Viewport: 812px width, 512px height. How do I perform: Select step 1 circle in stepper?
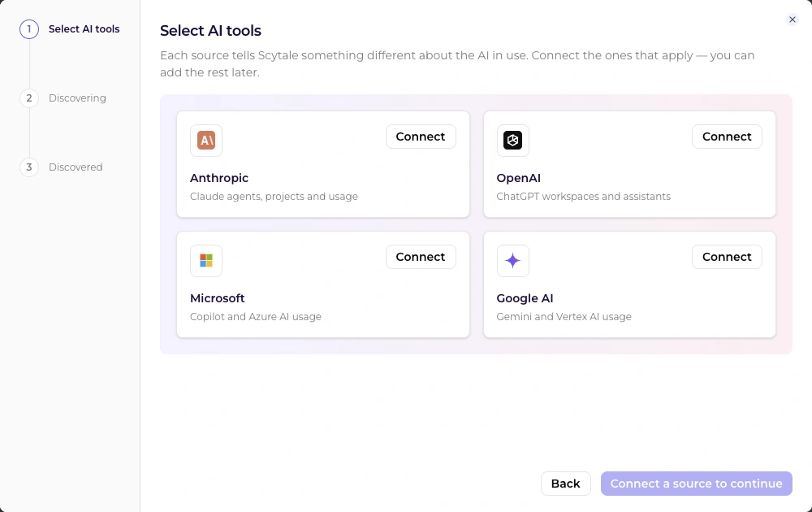(29, 29)
